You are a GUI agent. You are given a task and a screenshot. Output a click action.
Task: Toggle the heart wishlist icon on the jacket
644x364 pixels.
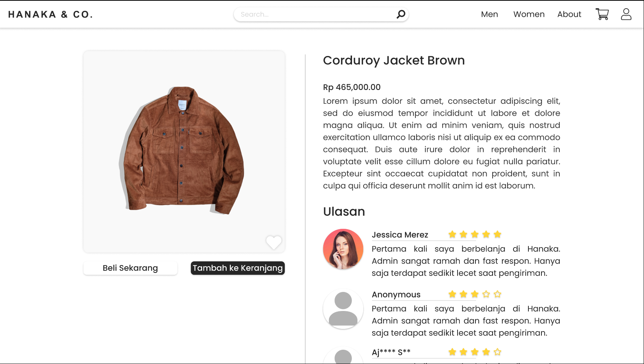[x=274, y=242]
